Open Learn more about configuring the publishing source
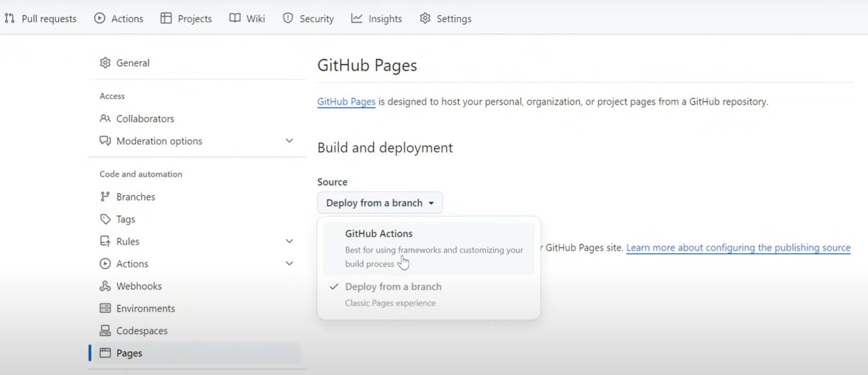The width and height of the screenshot is (868, 375). click(x=738, y=247)
